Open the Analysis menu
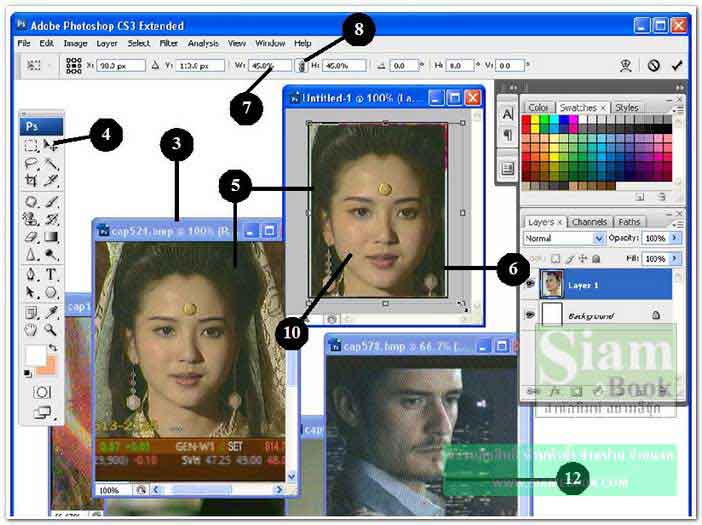 coord(203,43)
